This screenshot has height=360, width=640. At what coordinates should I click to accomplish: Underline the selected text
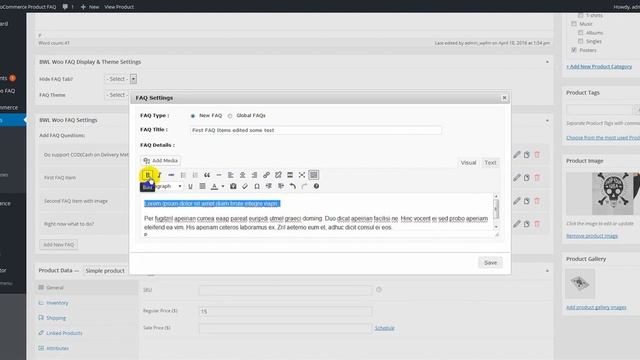190,186
